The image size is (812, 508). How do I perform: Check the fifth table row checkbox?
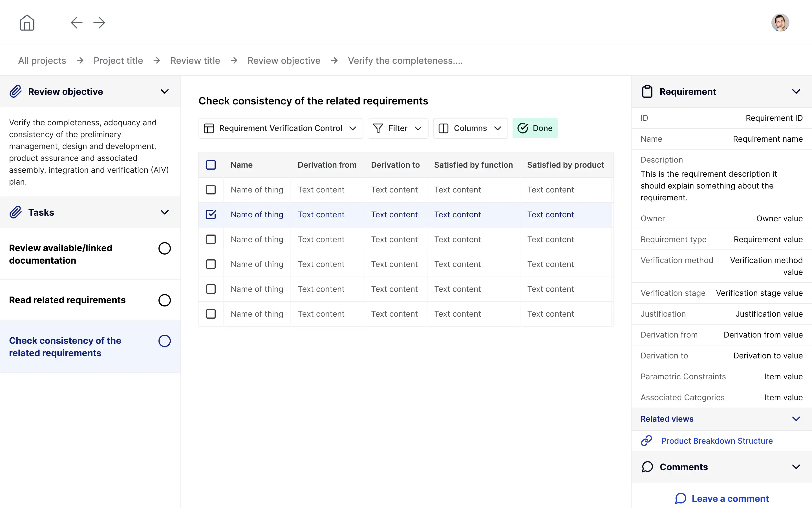(211, 289)
